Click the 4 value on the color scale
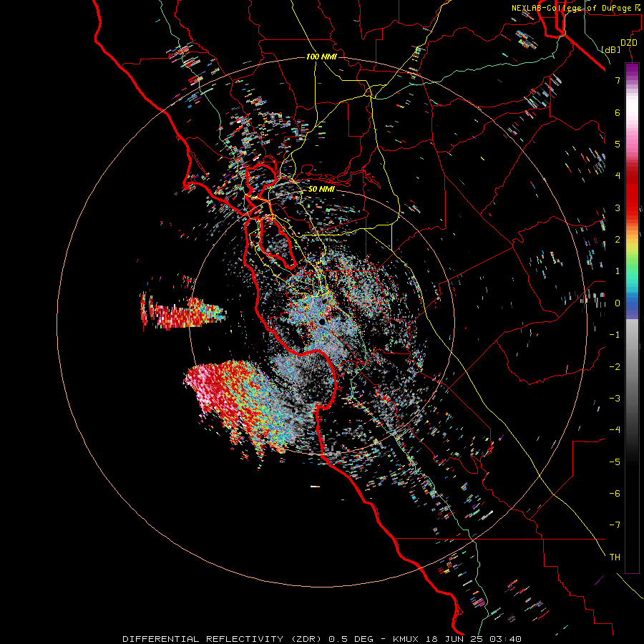 point(618,176)
